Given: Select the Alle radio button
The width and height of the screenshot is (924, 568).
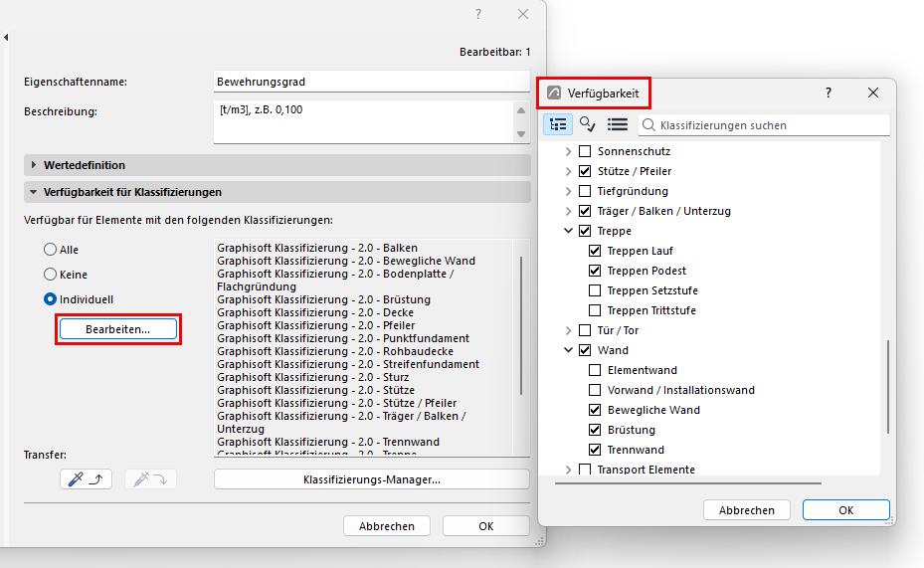Looking at the screenshot, I should click(50, 250).
